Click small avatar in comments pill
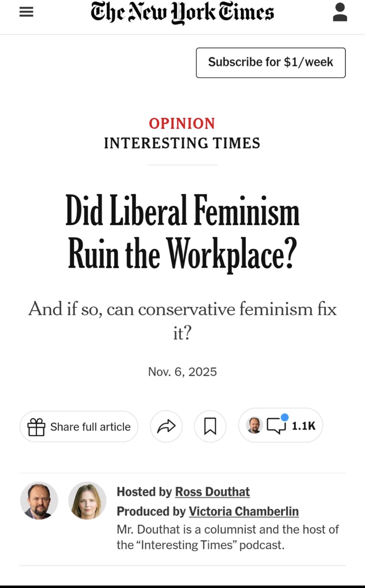 click(254, 425)
